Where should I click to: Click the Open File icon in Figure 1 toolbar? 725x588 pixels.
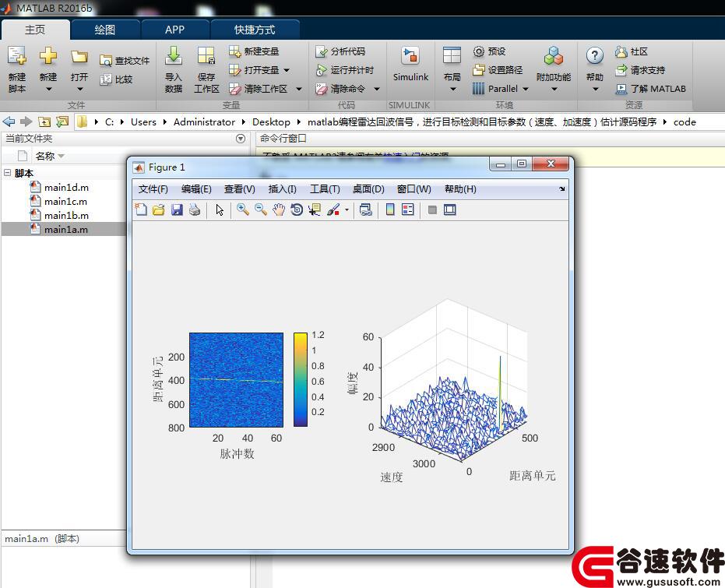tap(159, 209)
